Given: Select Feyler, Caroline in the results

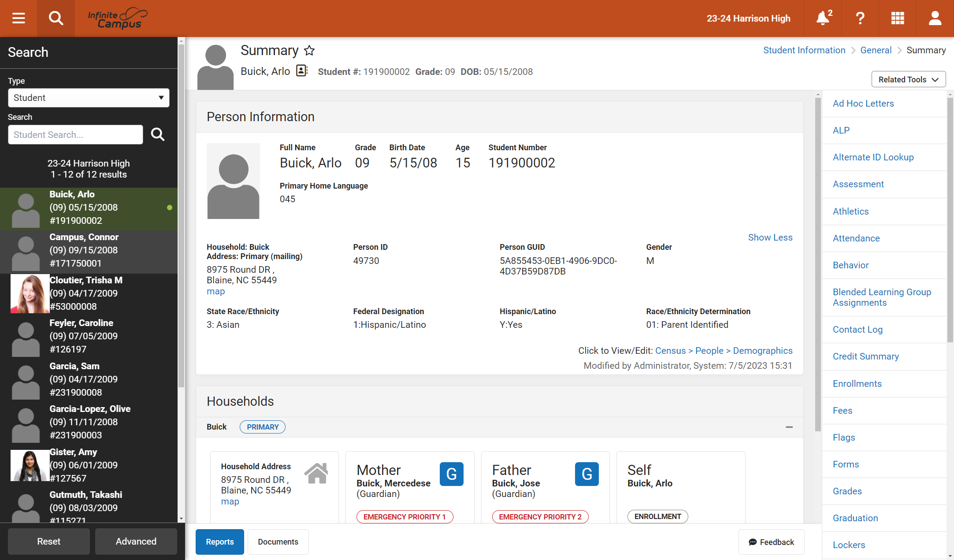Looking at the screenshot, I should pyautogui.click(x=89, y=338).
